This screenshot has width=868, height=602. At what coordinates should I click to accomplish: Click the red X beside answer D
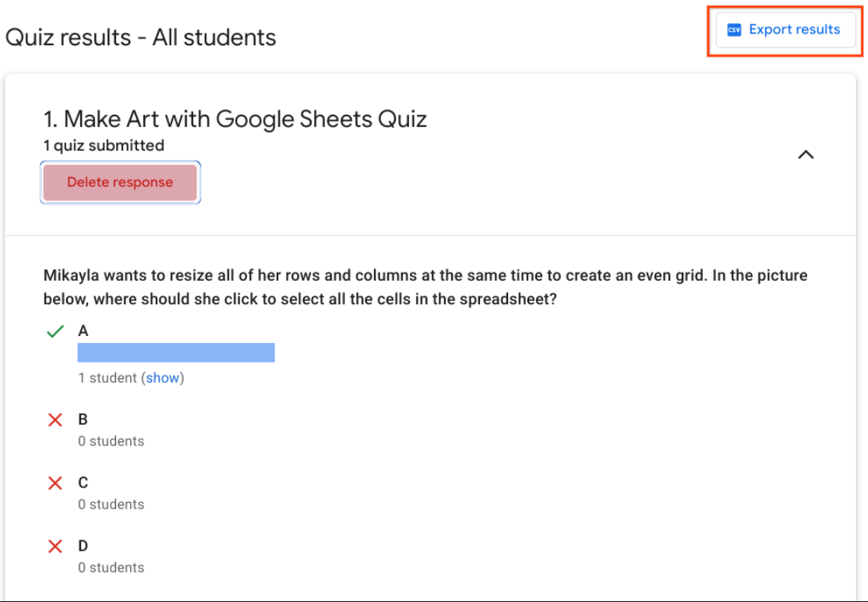55,547
